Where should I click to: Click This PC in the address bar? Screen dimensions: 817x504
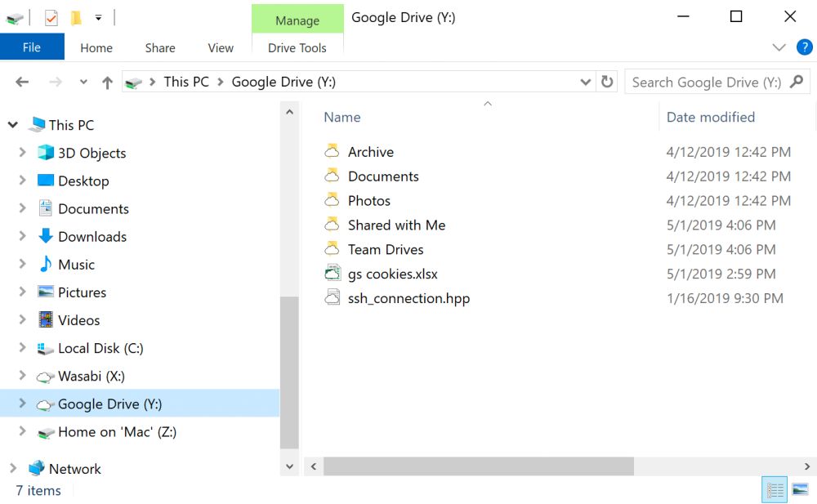(186, 82)
